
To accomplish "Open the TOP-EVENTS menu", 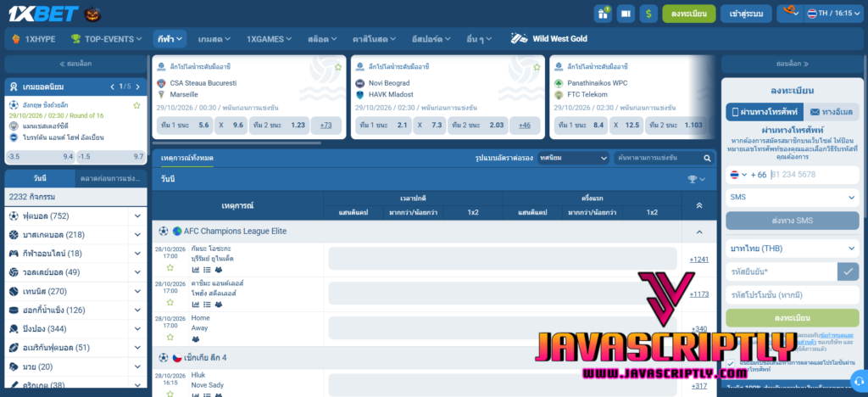I will [106, 39].
